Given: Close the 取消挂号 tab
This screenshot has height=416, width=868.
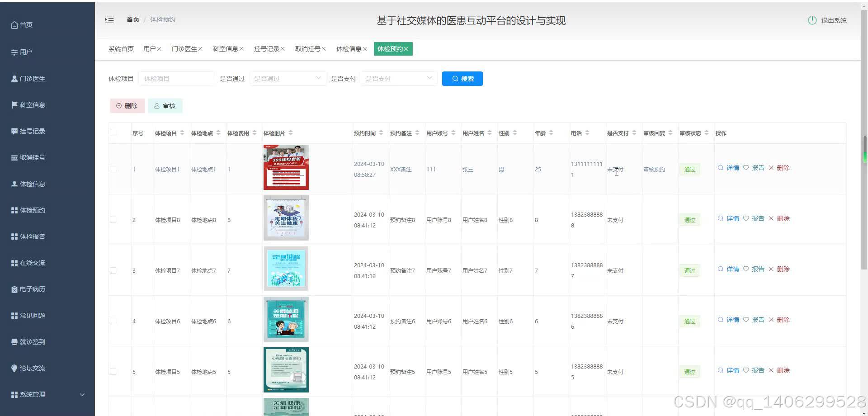Looking at the screenshot, I should (324, 49).
